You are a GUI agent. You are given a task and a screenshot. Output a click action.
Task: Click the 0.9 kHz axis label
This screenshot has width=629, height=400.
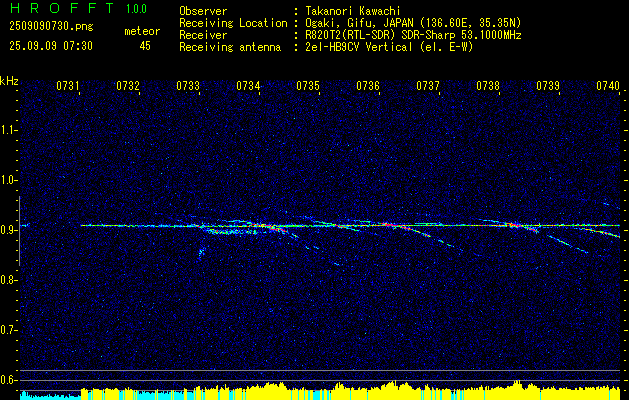point(8,230)
